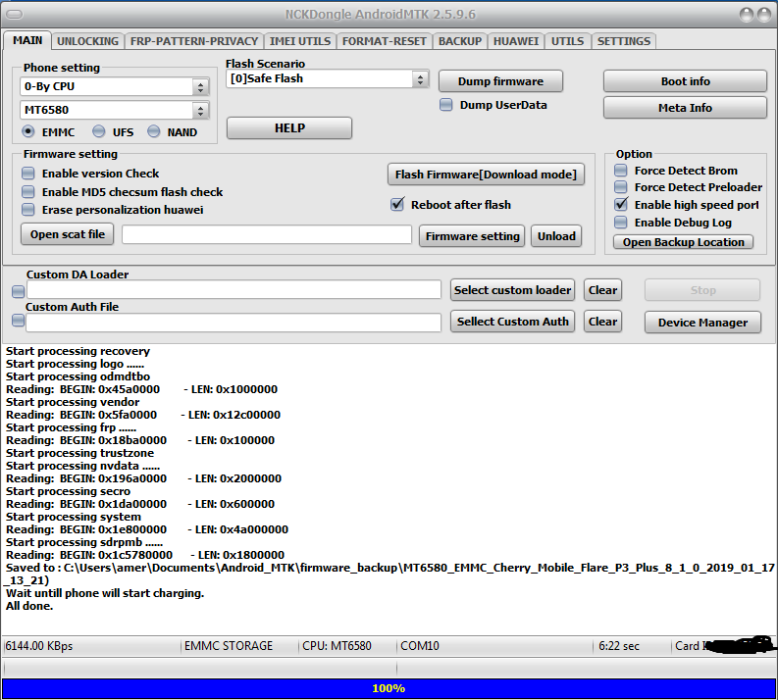Image resolution: width=778 pixels, height=700 pixels.
Task: Click the blue 100% progress bar
Action: (x=389, y=688)
